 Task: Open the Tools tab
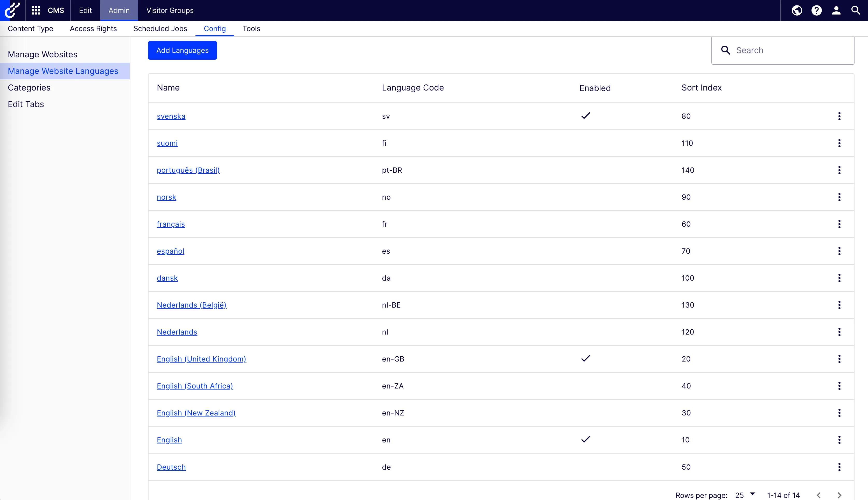tap(251, 29)
